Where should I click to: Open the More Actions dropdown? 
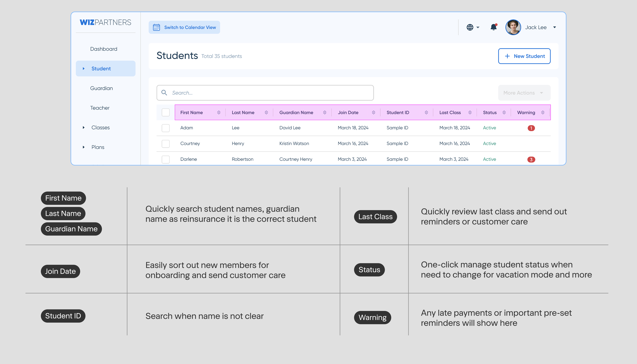[x=524, y=93]
